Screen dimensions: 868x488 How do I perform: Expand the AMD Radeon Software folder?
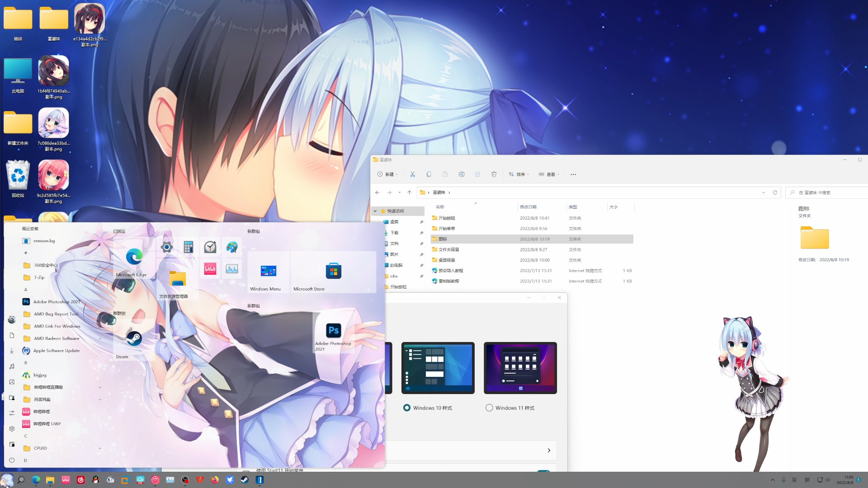(100, 338)
